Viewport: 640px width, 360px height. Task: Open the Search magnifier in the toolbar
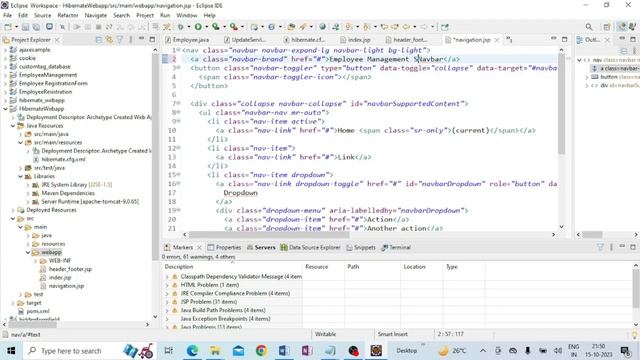coord(589,27)
